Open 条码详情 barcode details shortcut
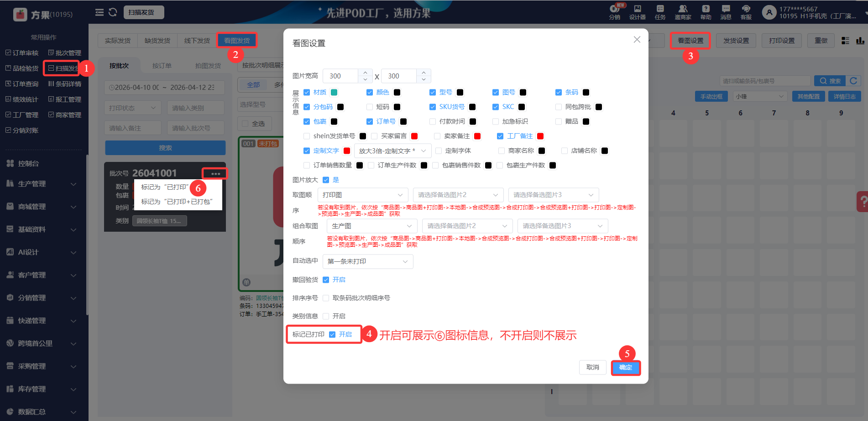Screen dimensions: 868x421 click(x=65, y=83)
